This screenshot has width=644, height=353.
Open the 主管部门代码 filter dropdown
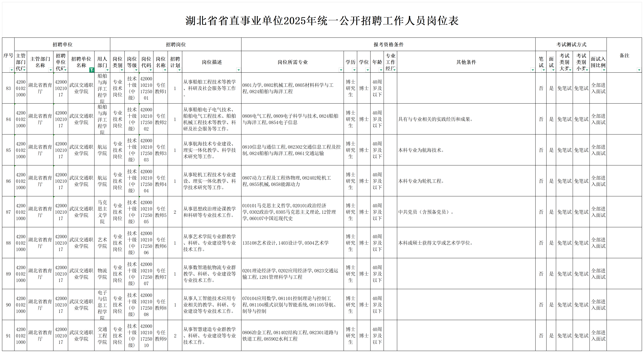click(x=24, y=70)
